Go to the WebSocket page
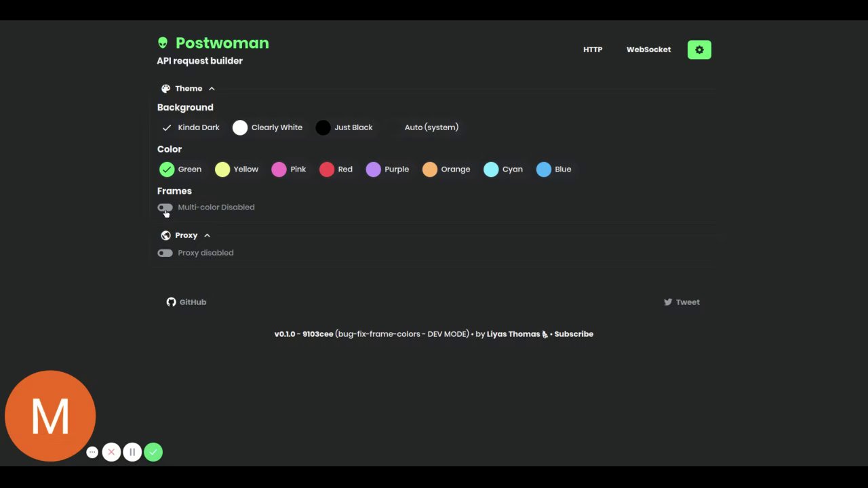868x488 pixels. tap(648, 49)
